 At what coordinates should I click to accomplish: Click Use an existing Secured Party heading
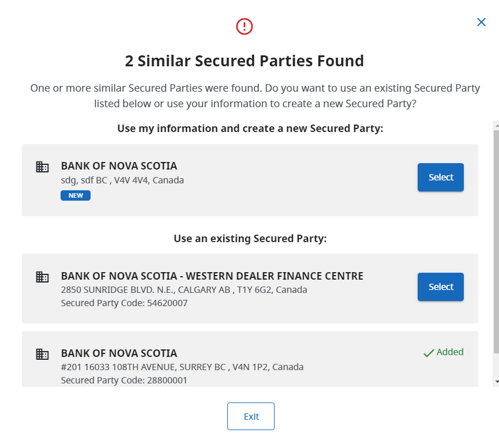click(250, 238)
